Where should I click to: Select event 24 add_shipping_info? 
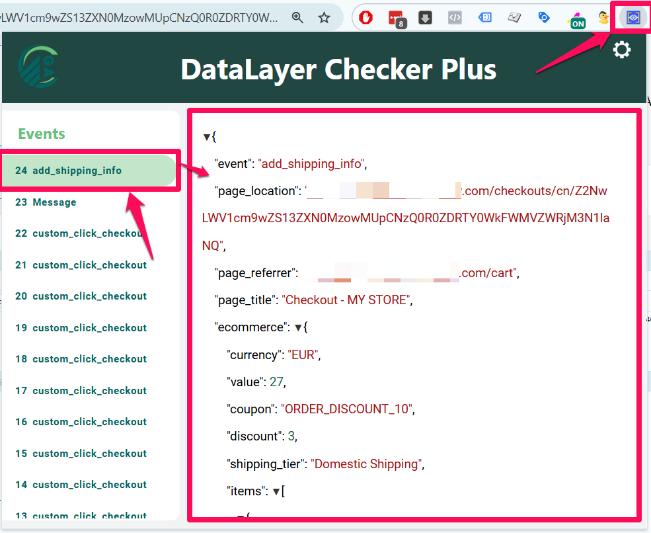pos(88,171)
